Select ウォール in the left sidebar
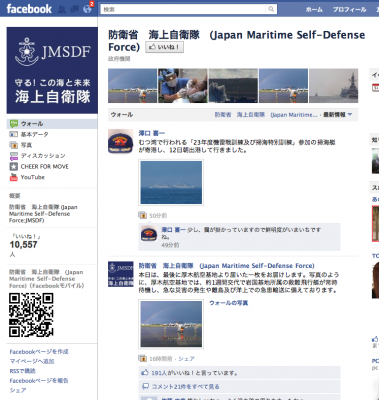 click(32, 124)
